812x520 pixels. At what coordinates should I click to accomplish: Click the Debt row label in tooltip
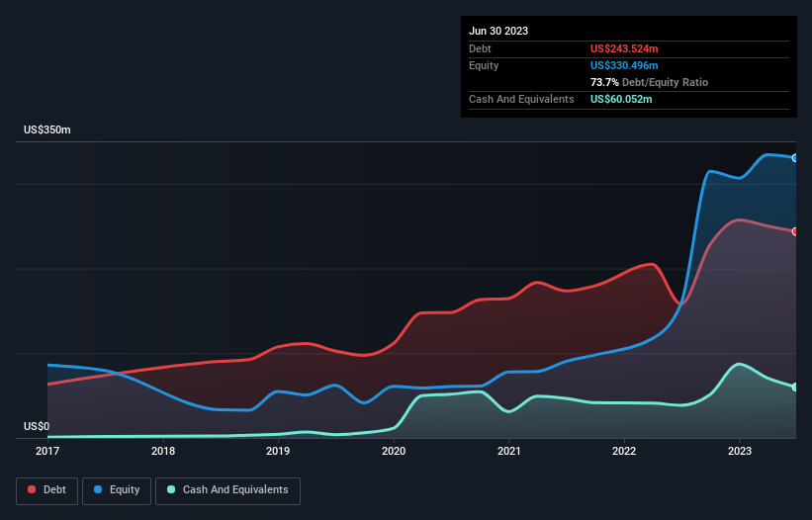click(480, 48)
